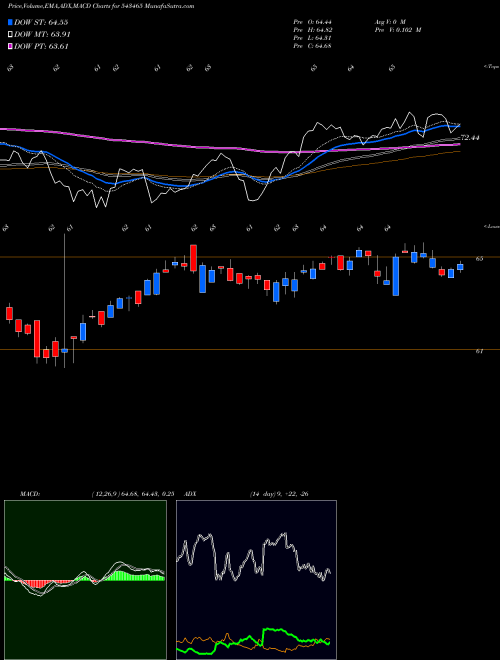Click the ADX panel title
This screenshot has width=500, height=660.
(x=190, y=494)
